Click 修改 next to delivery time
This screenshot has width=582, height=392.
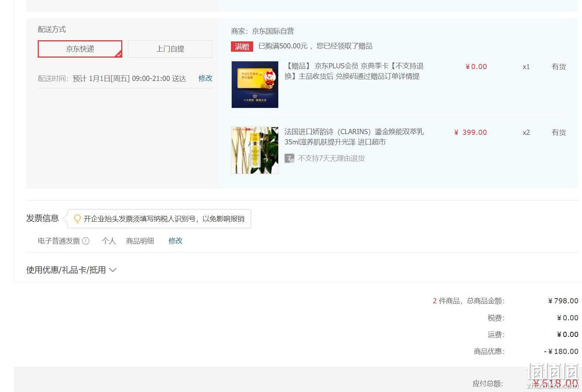205,78
